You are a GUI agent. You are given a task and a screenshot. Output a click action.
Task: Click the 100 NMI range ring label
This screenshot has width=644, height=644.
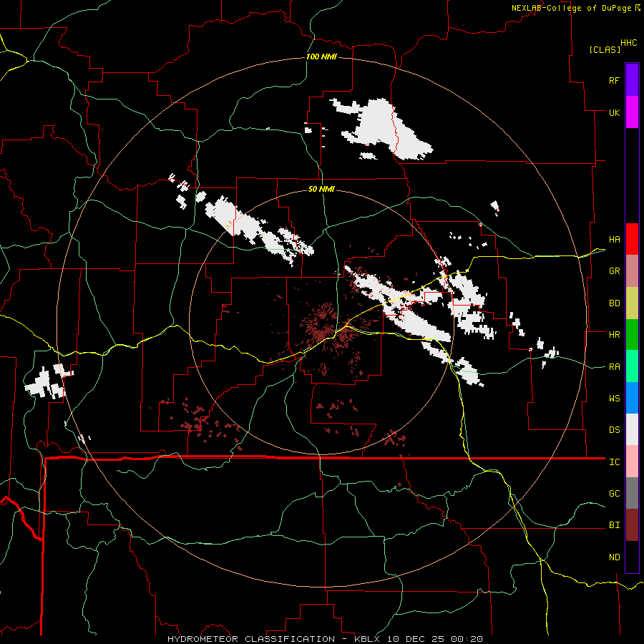tap(321, 57)
